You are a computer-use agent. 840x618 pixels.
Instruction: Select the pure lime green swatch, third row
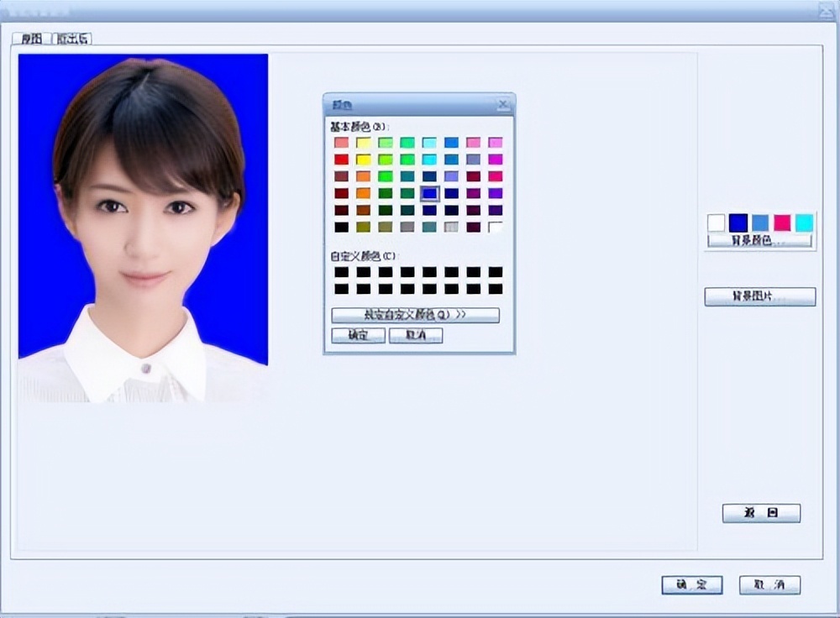[x=386, y=176]
